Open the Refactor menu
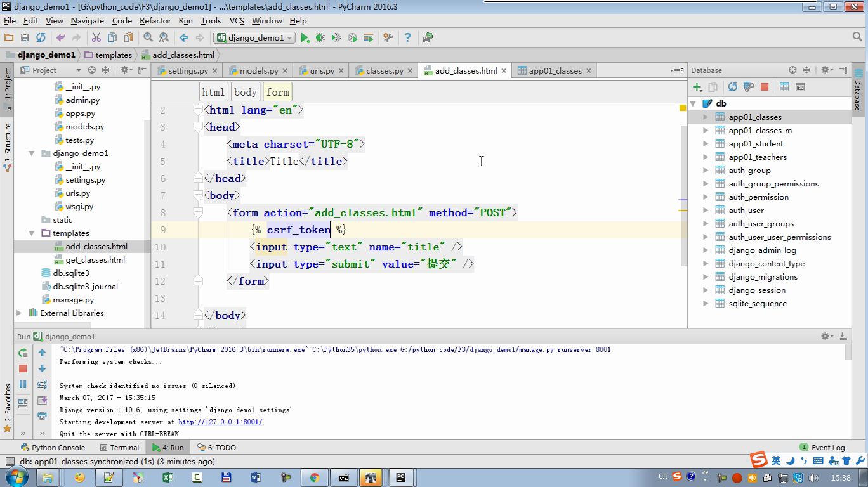868x487 pixels. pos(155,21)
